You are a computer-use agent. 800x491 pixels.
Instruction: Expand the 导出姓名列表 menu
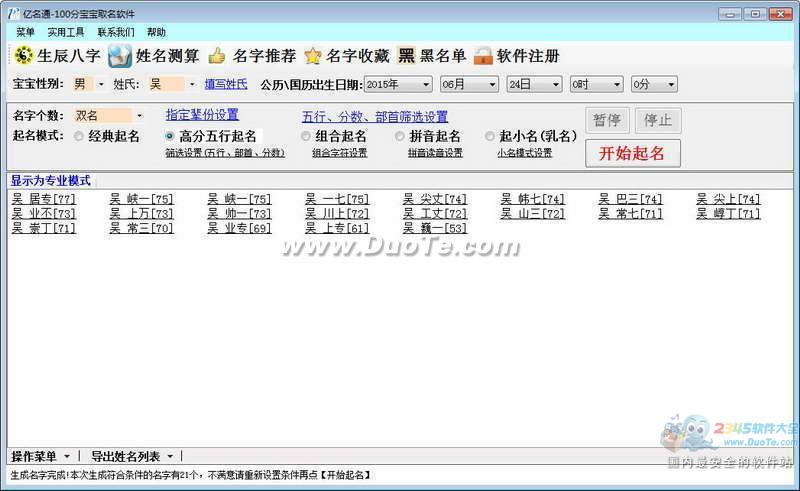132,456
